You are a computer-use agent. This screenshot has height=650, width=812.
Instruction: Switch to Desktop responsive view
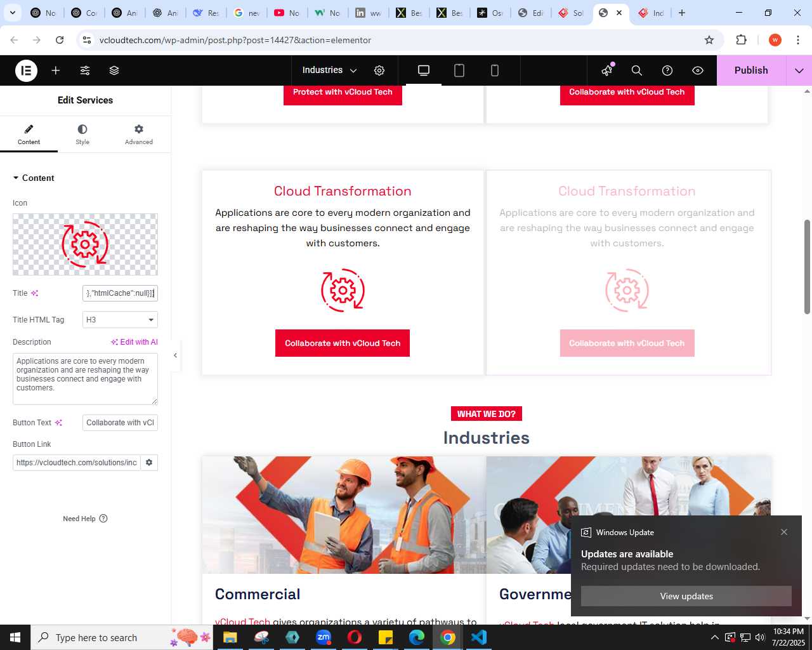click(424, 70)
